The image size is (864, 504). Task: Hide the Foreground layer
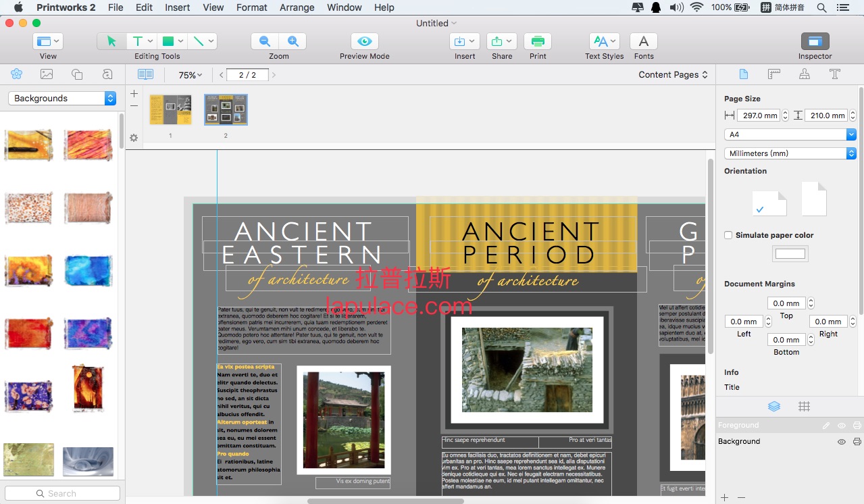842,426
